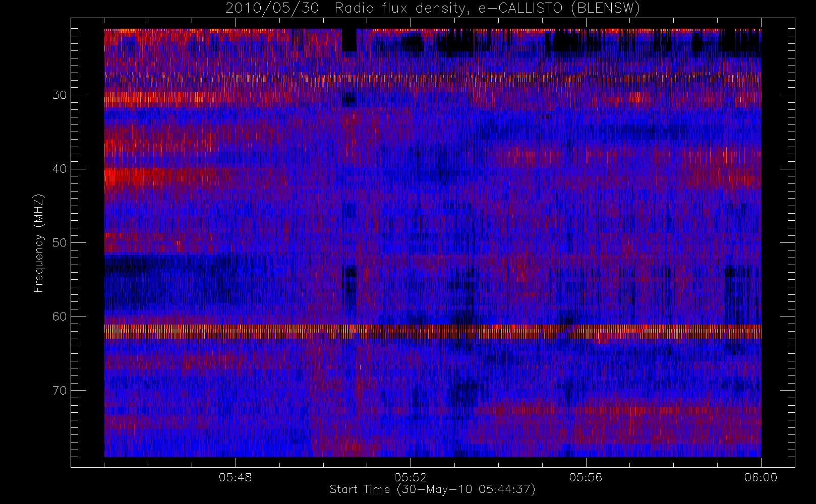Click the 'Frequency (MHZ)' axis label
The height and width of the screenshot is (504, 816).
[x=39, y=243]
